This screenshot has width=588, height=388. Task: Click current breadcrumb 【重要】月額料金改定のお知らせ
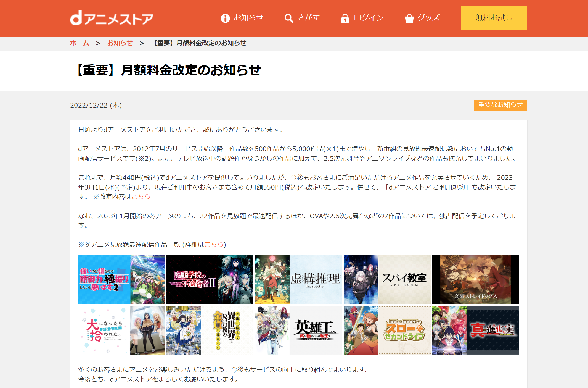point(198,43)
